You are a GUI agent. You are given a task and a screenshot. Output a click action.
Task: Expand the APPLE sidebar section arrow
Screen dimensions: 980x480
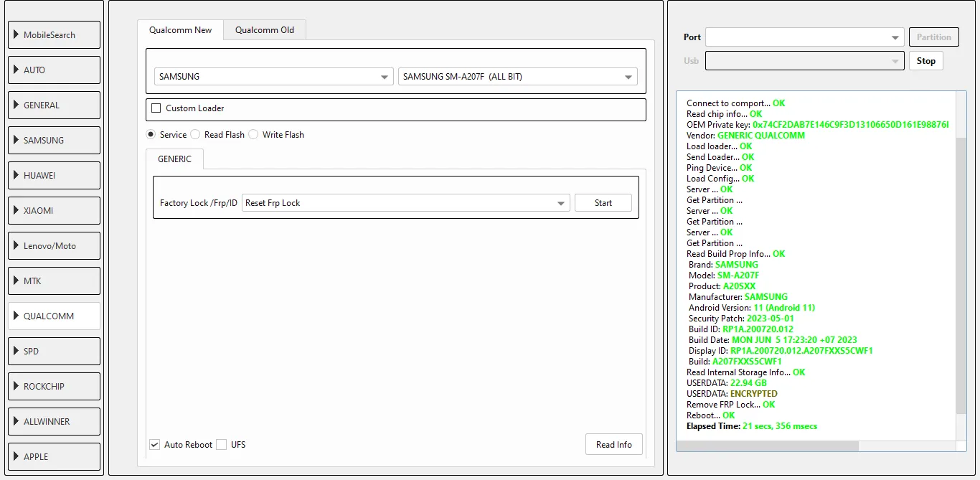coord(17,457)
